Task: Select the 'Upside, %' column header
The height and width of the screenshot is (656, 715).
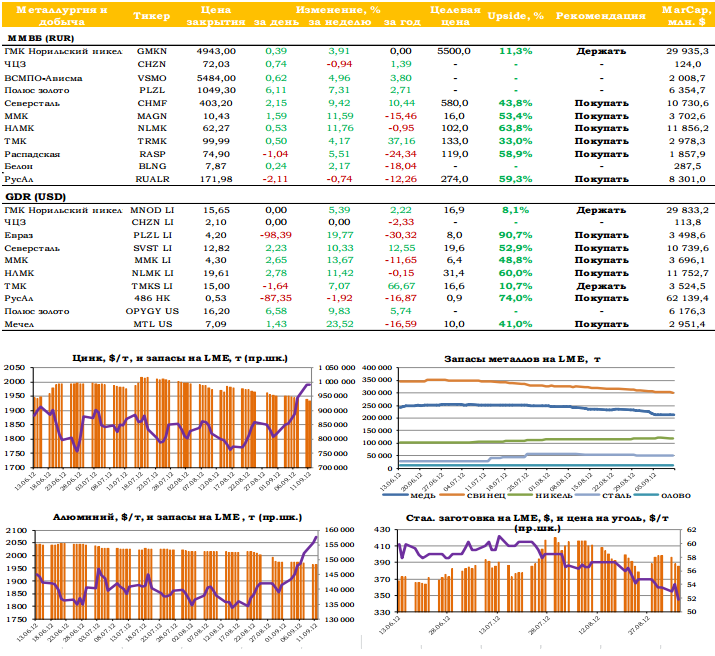Action: click(515, 16)
